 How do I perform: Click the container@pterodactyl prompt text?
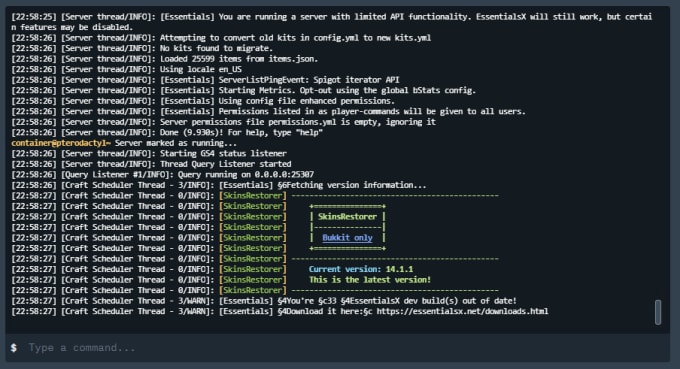(61, 143)
